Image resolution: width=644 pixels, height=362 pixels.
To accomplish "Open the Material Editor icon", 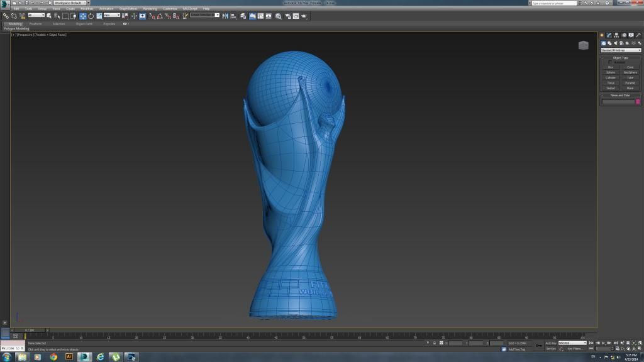I will point(279,16).
